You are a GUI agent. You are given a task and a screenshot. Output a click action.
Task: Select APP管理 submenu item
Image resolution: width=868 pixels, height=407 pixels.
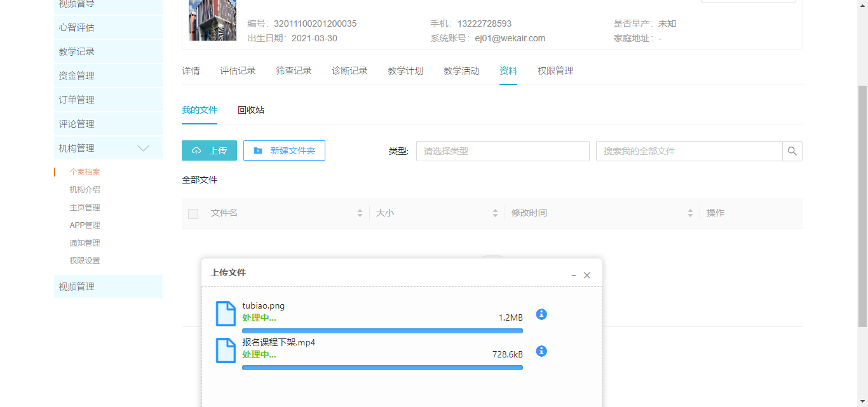(x=85, y=225)
